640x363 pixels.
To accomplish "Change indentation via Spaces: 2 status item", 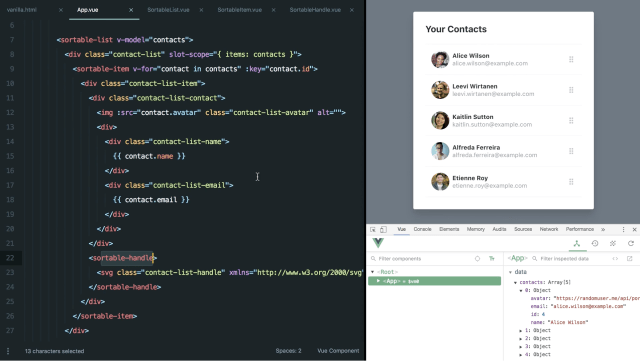I will [x=288, y=351].
